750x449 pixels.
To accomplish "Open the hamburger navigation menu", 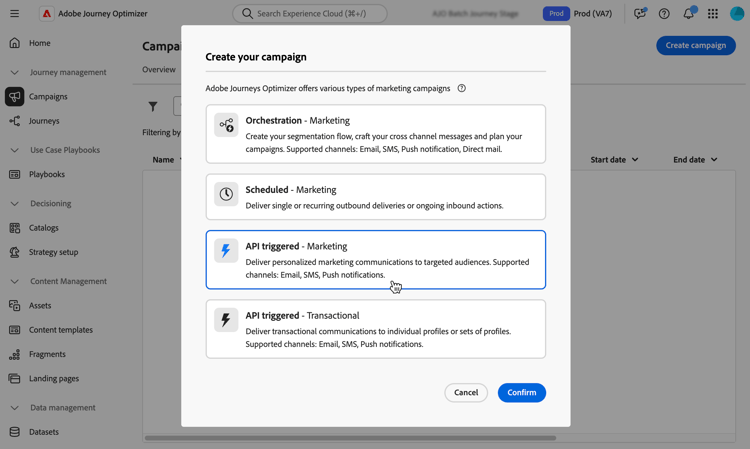I will [x=14, y=13].
